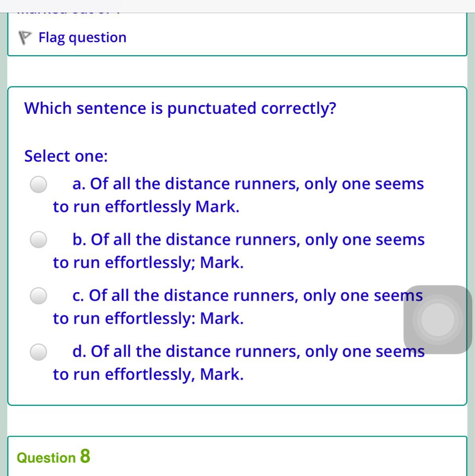Click the letter 'd.' option label
Screen dimensions: 475x476
tap(79, 351)
